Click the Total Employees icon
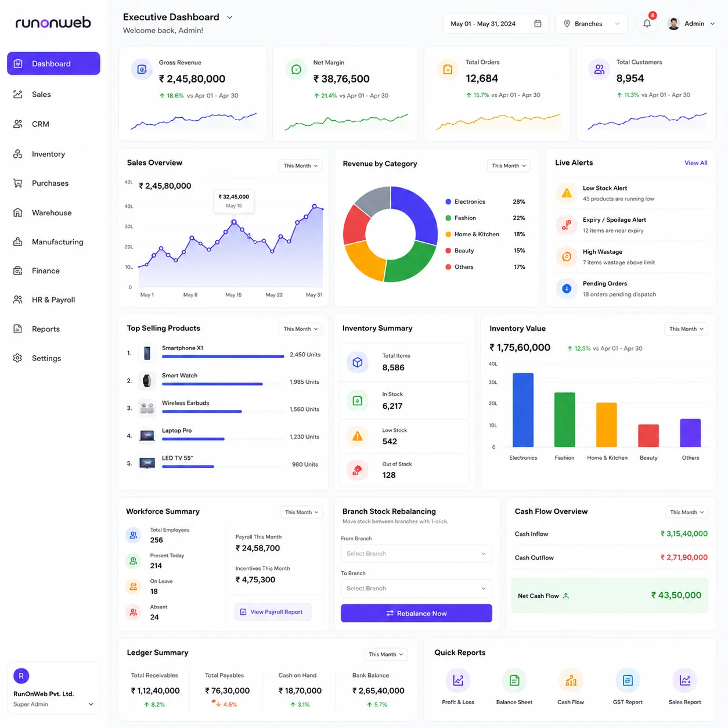The height and width of the screenshot is (728, 728). [134, 535]
